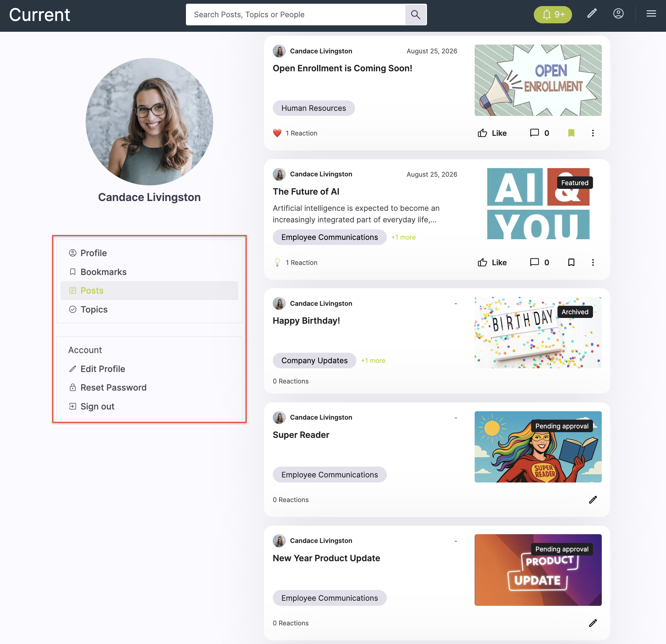666x644 pixels.
Task: Edit the New Year Product Update post
Action: pyautogui.click(x=593, y=623)
